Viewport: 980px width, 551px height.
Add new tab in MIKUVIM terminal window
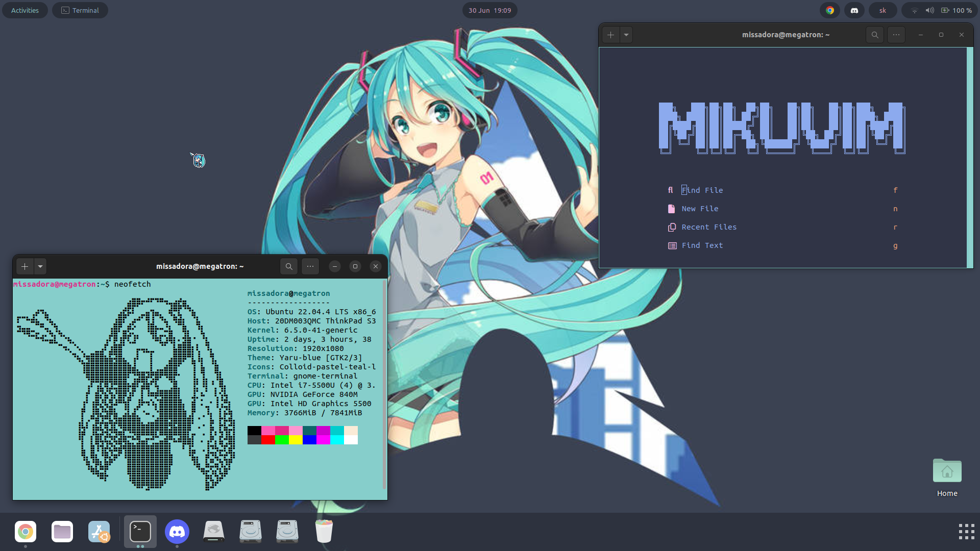tap(610, 35)
